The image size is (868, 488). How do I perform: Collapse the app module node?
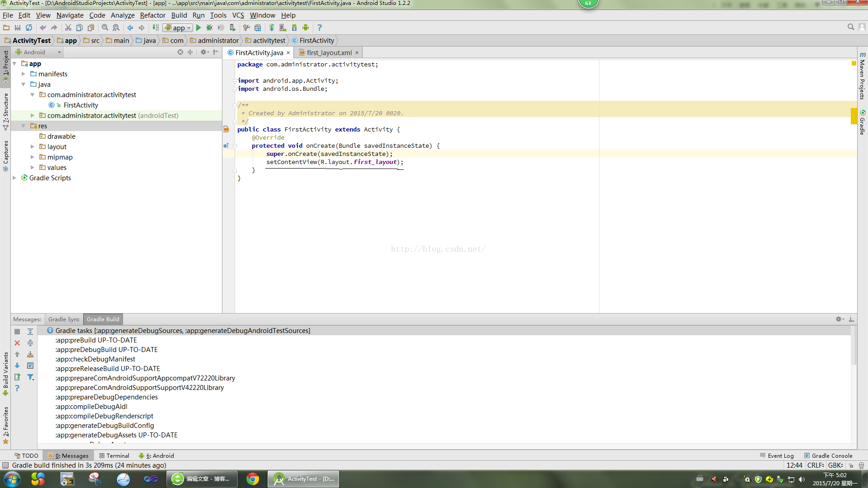[x=14, y=64]
